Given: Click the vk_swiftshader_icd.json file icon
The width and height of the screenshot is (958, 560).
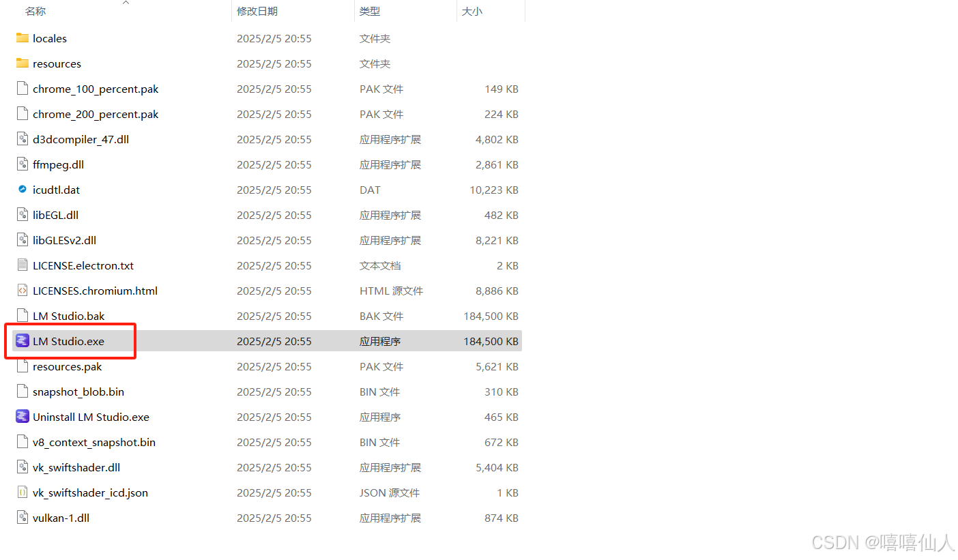Looking at the screenshot, I should pos(23,492).
